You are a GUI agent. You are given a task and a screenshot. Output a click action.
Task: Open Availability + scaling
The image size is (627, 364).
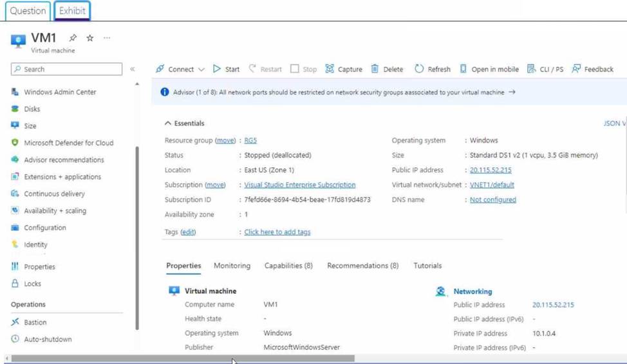55,210
